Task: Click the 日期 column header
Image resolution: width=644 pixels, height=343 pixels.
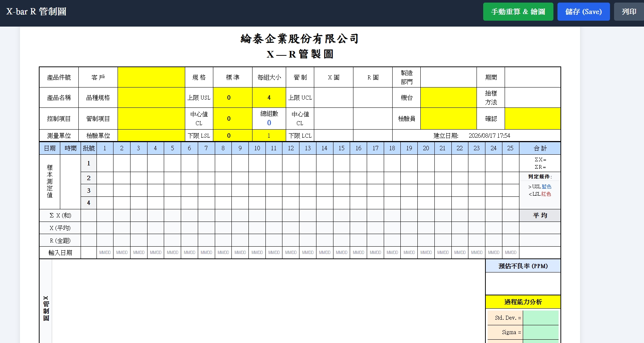Action: click(50, 148)
